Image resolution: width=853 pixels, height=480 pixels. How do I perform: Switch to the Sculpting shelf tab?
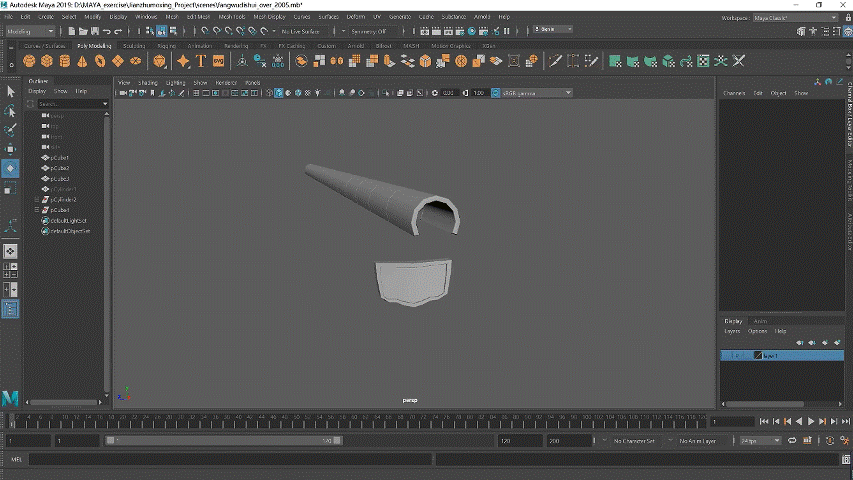click(136, 46)
